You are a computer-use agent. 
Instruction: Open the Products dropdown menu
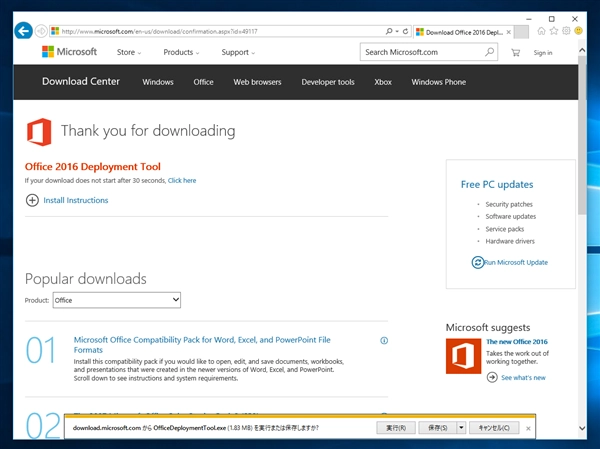click(181, 52)
